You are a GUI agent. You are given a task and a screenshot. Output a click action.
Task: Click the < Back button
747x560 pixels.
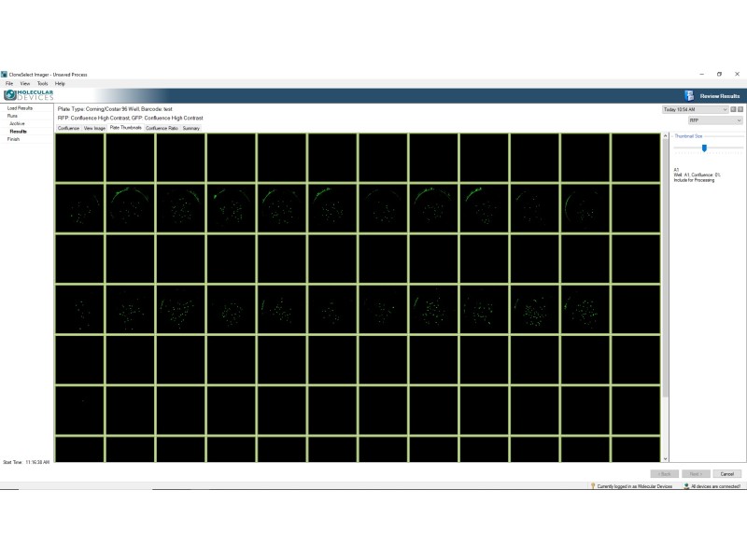665,474
